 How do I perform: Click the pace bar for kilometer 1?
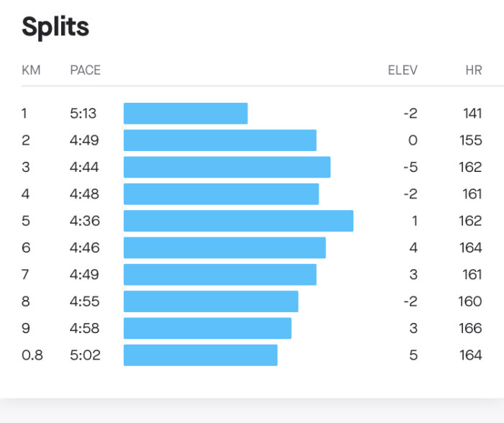click(186, 114)
